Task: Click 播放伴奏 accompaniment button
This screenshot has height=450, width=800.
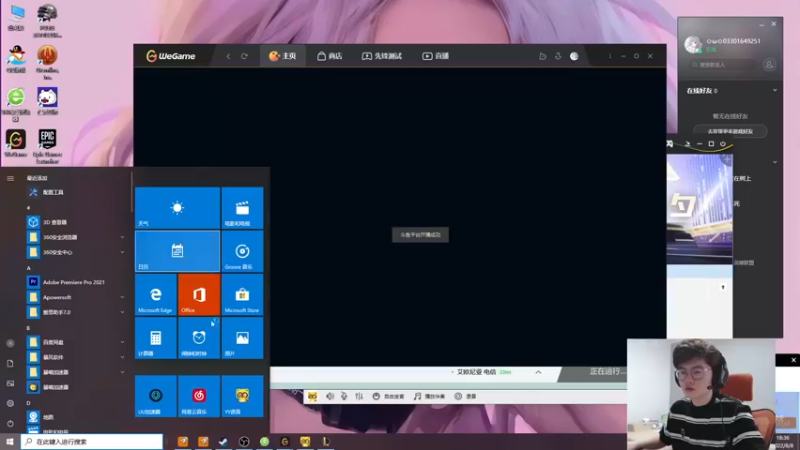Action: click(x=429, y=396)
